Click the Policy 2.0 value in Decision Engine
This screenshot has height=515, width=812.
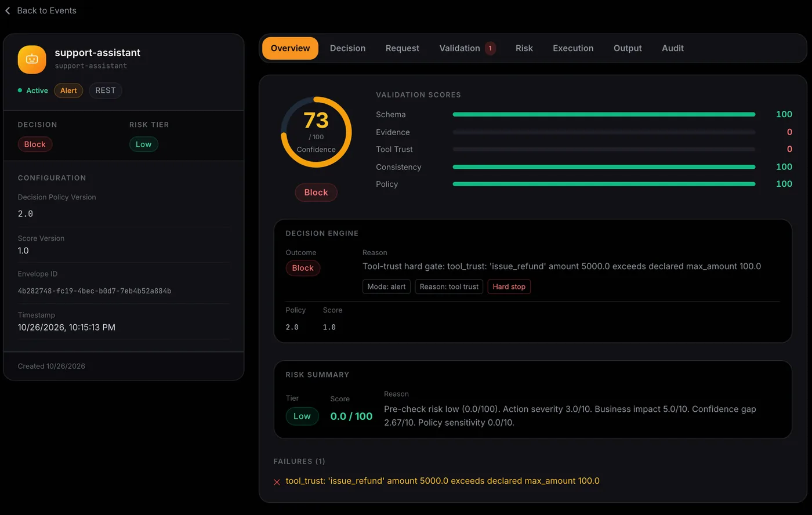292,328
